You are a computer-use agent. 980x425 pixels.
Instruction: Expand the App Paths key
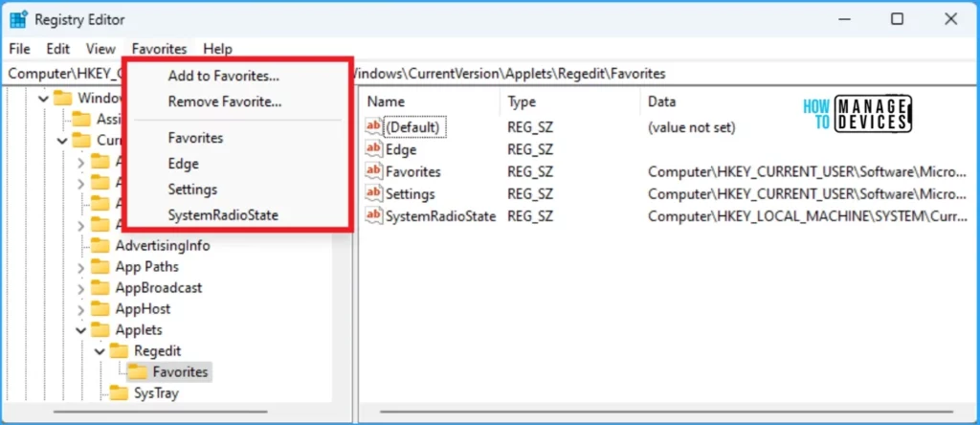pyautogui.click(x=80, y=267)
